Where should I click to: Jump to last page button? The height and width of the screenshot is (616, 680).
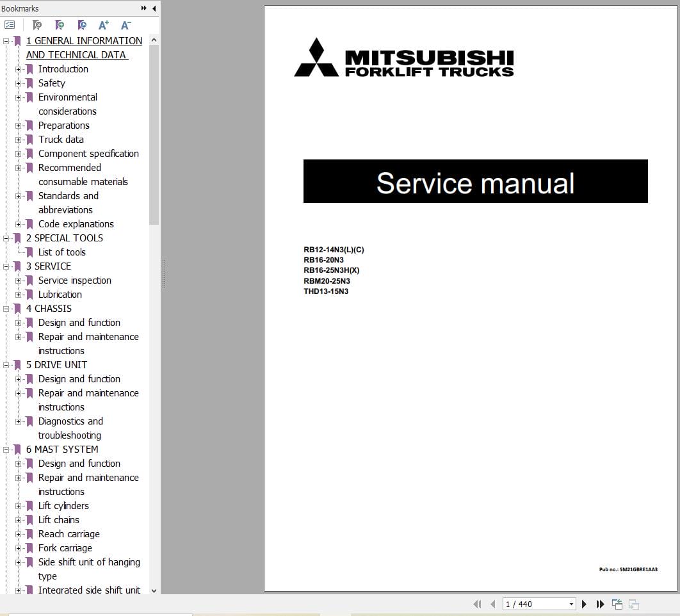click(600, 604)
